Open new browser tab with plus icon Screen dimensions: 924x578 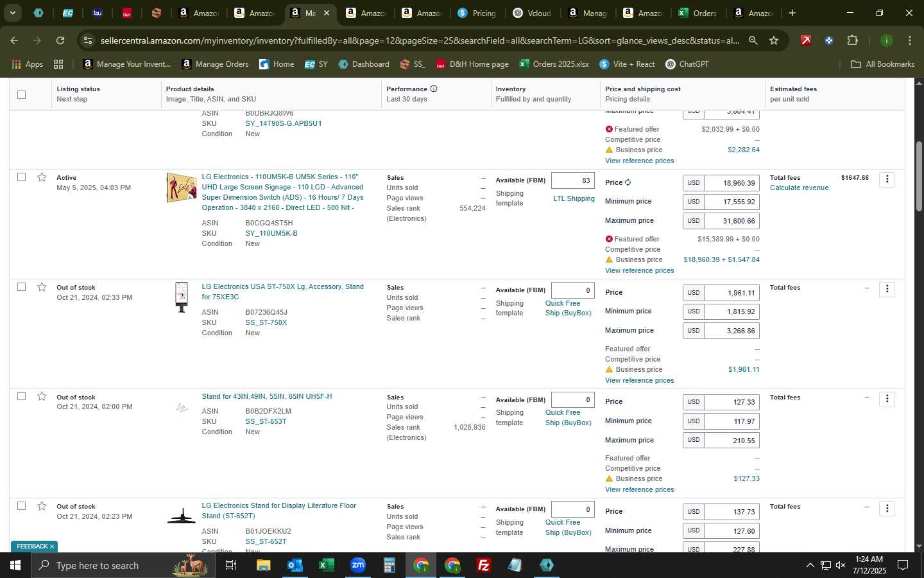tap(792, 13)
